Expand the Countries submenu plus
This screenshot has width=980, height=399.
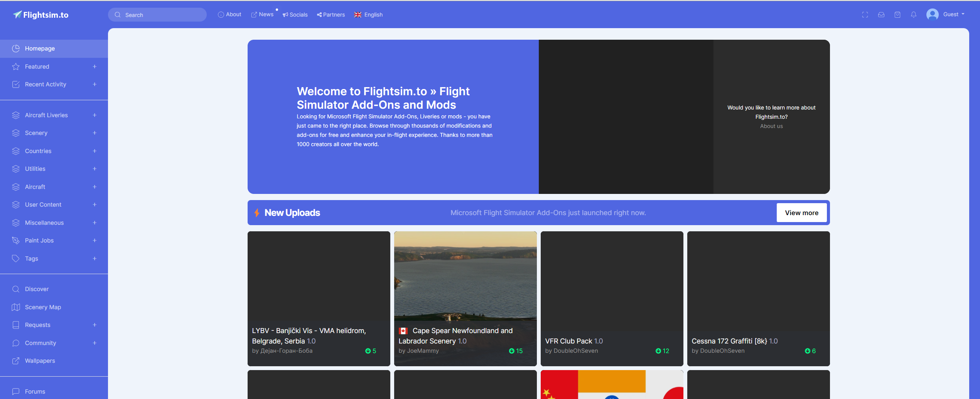tap(94, 151)
